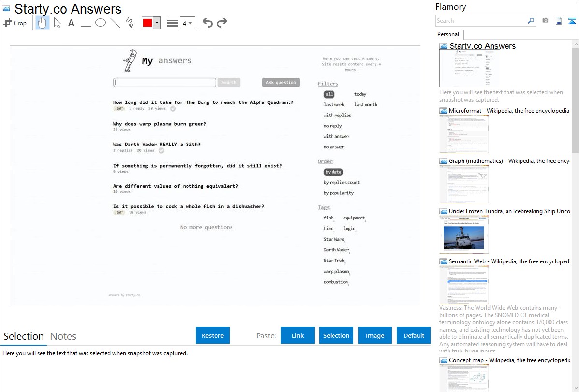Select the 'today' filter
Image resolution: width=579 pixels, height=392 pixels.
click(361, 94)
